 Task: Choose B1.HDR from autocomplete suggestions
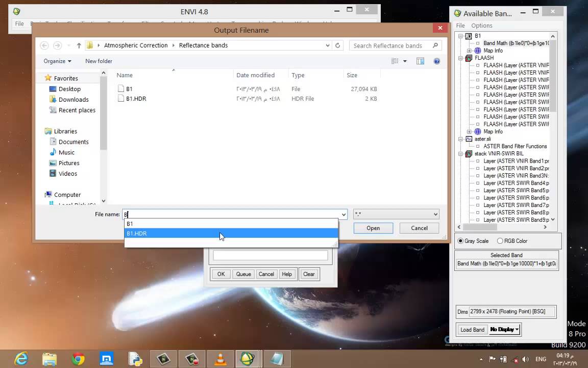[231, 233]
